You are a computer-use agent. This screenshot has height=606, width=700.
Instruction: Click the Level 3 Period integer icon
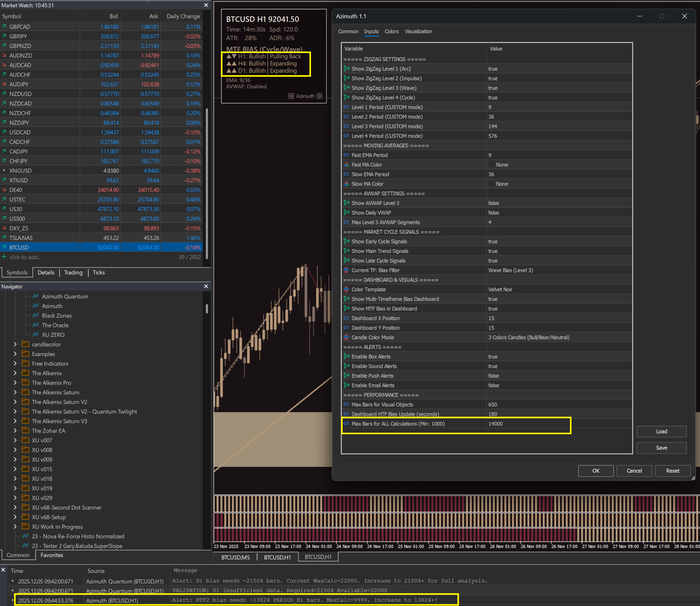point(346,126)
